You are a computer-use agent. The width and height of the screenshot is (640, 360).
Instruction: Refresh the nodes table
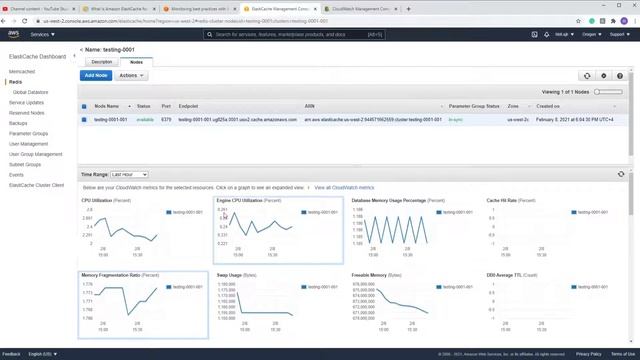point(587,76)
